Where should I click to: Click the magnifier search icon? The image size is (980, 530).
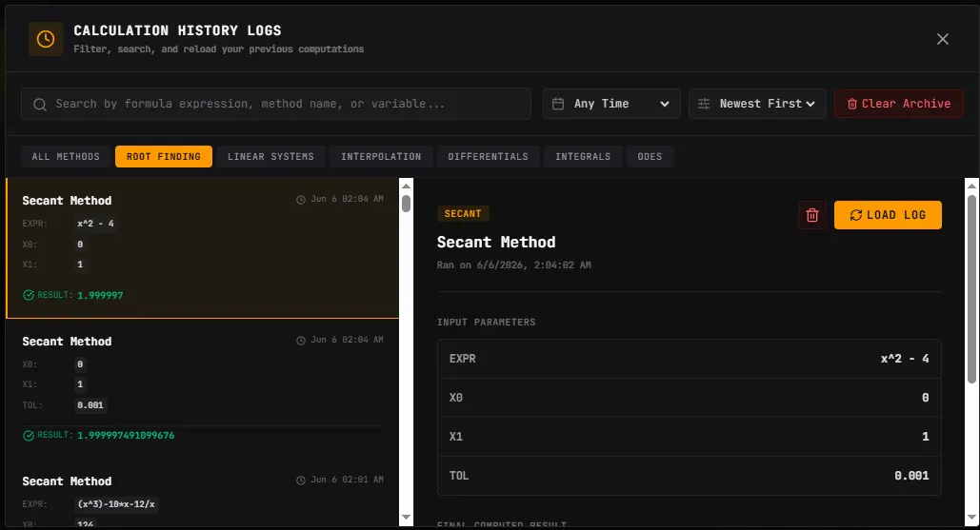[40, 105]
